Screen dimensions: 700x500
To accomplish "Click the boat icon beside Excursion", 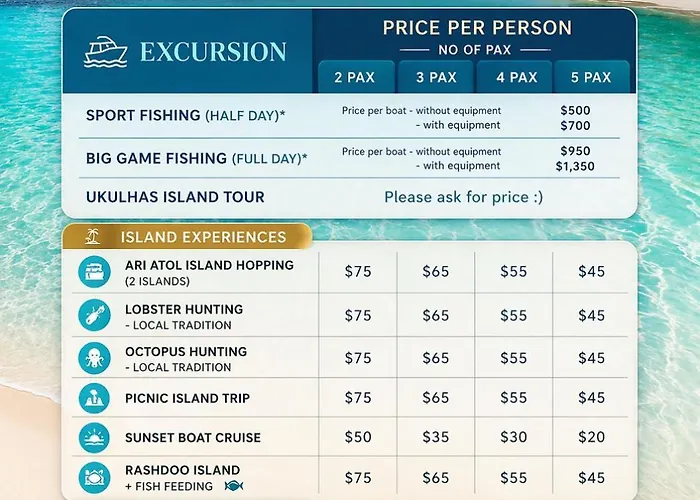I will click(105, 52).
